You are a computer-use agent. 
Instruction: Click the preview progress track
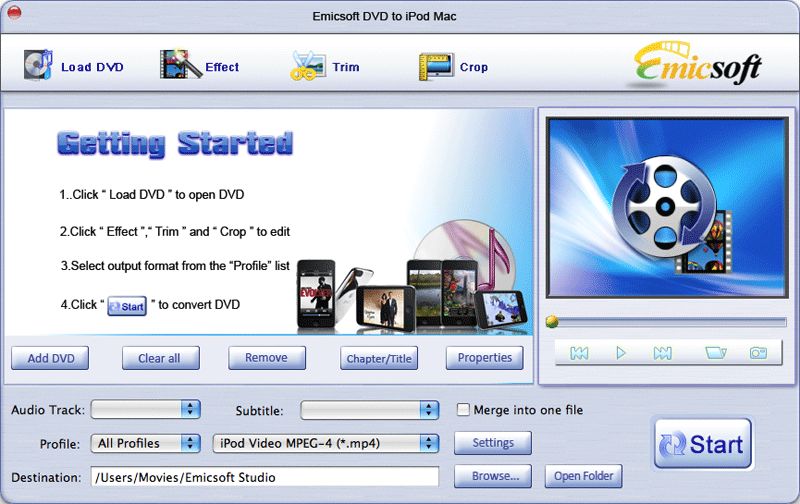pyautogui.click(x=672, y=322)
